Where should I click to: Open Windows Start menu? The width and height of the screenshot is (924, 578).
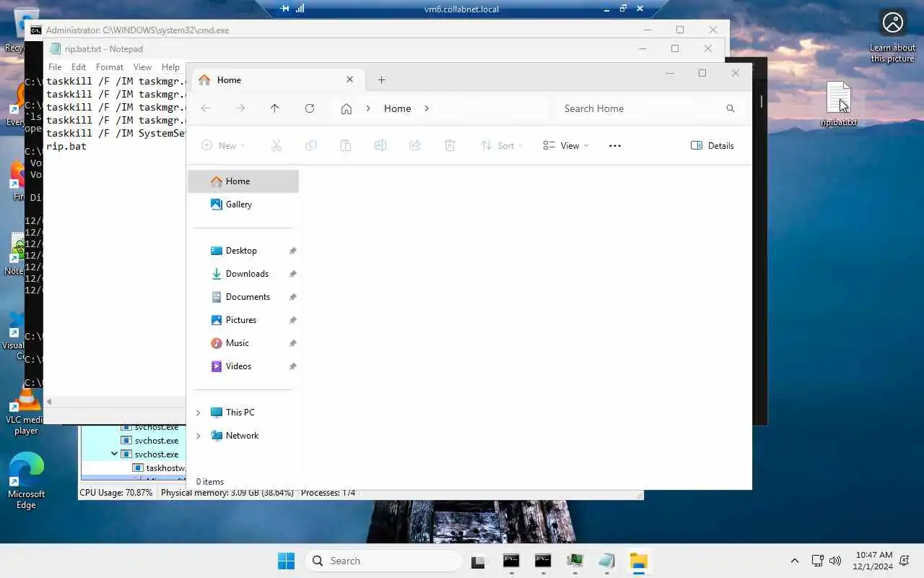pyautogui.click(x=286, y=561)
